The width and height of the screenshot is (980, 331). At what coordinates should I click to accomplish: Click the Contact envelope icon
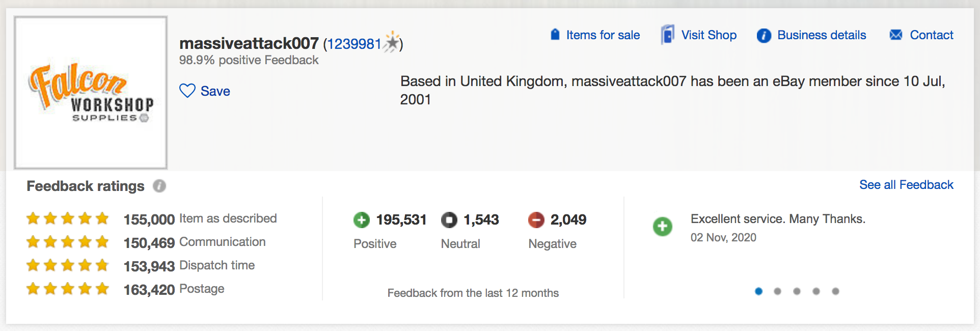click(x=895, y=35)
